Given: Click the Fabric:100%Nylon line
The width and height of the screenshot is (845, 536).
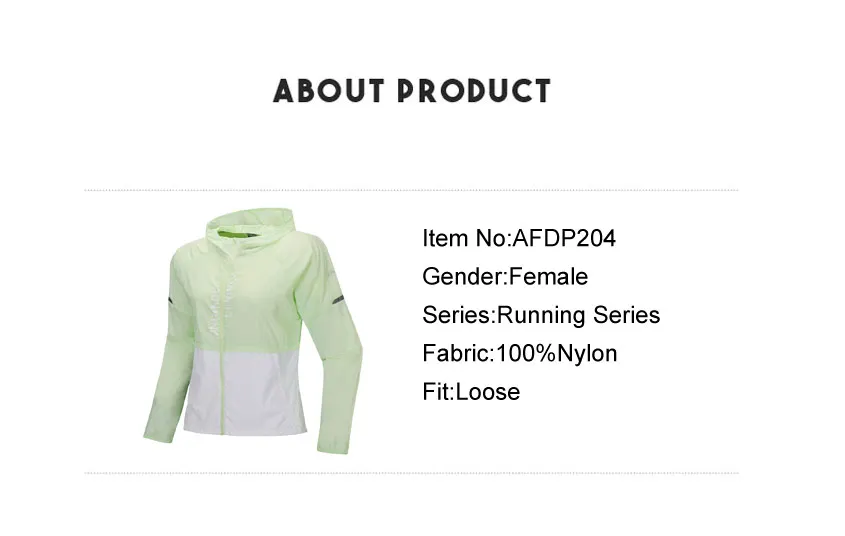Looking at the screenshot, I should point(520,353).
